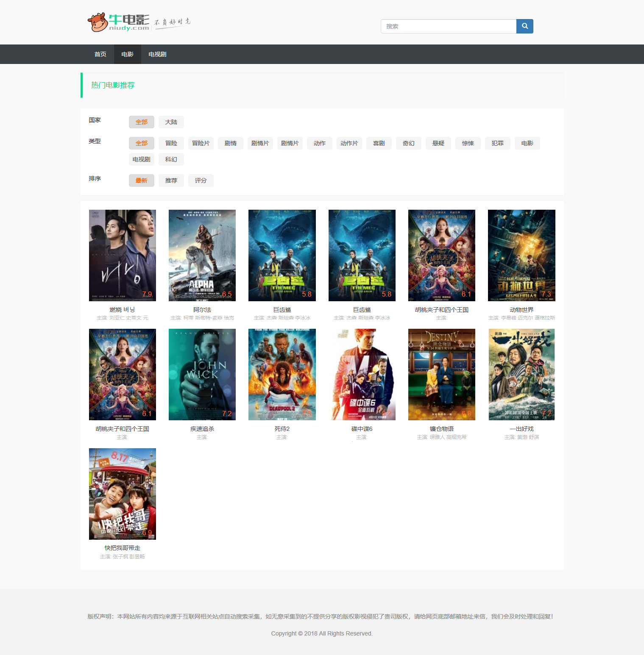Open the John Wick 疾速追杀 poster
The height and width of the screenshot is (655, 644).
point(202,375)
